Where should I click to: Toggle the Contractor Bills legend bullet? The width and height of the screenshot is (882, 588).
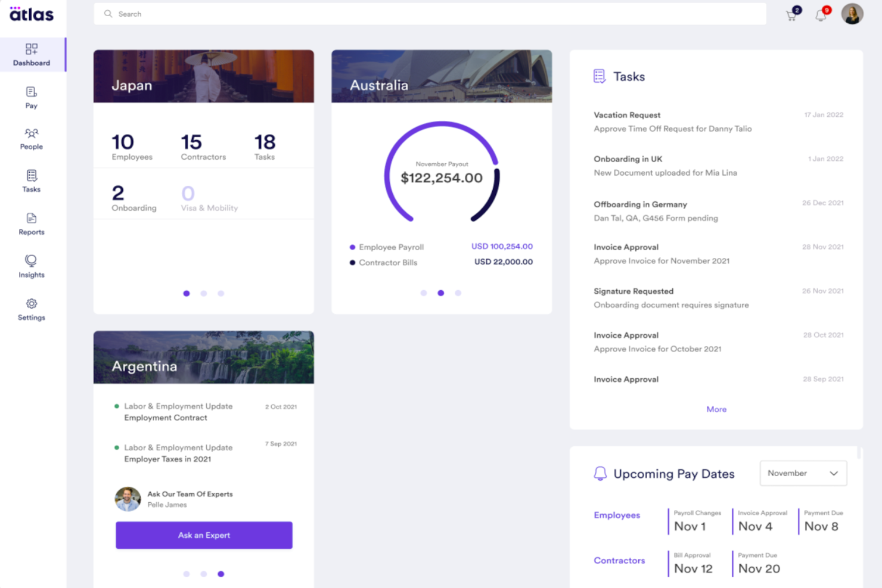click(351, 262)
